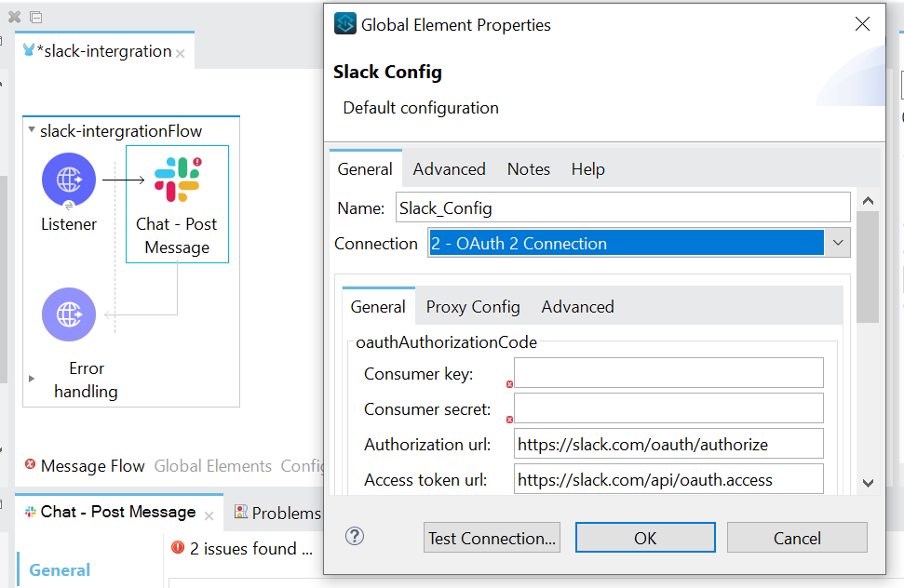Click the Error handling globe icon
Screen dimensions: 904x588
point(69,314)
